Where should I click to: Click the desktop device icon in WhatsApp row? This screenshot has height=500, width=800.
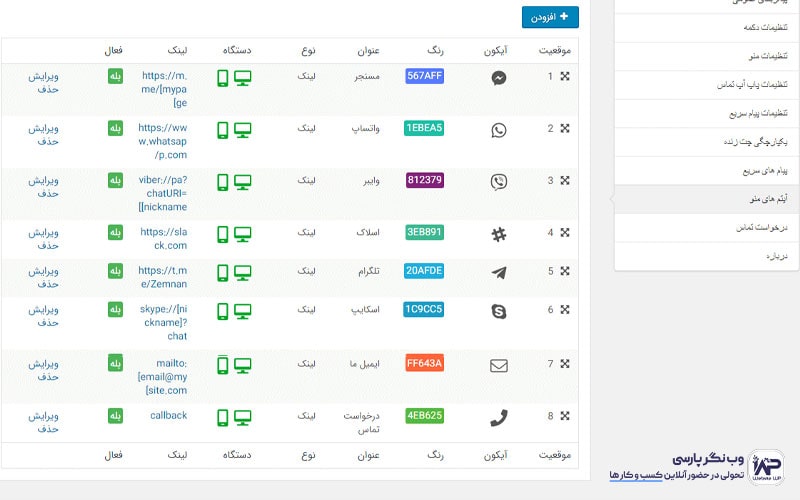(x=242, y=130)
